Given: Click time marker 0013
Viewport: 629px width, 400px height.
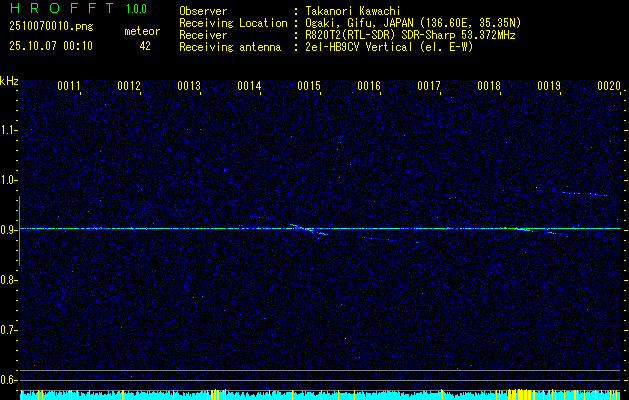Looking at the screenshot, I should pyautogui.click(x=189, y=86).
